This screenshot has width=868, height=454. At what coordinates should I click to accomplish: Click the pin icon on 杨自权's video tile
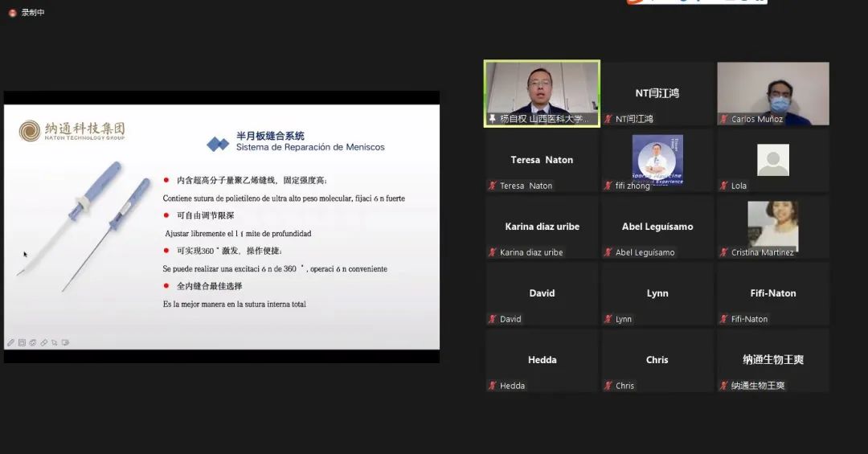tap(492, 118)
